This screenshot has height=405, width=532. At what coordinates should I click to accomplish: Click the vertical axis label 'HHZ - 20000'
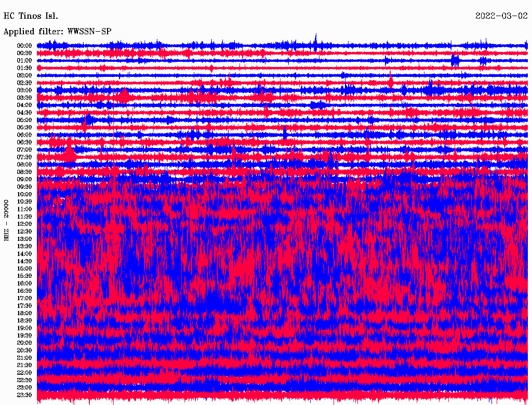point(6,220)
